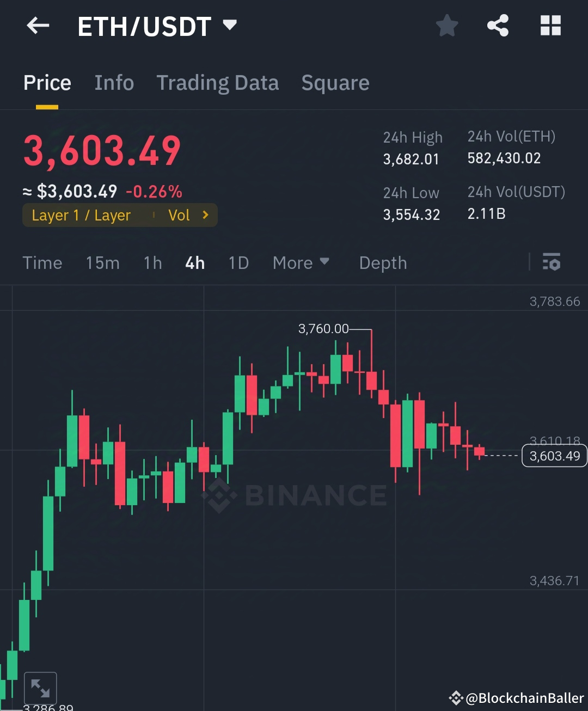This screenshot has width=588, height=711.
Task: Tap the Layer 1 / Layer tag
Action: coord(82,215)
